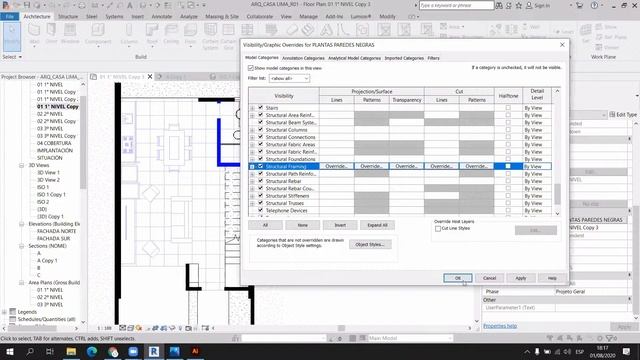Expand the Stairs category row
The height and width of the screenshot is (360, 640).
click(x=252, y=108)
